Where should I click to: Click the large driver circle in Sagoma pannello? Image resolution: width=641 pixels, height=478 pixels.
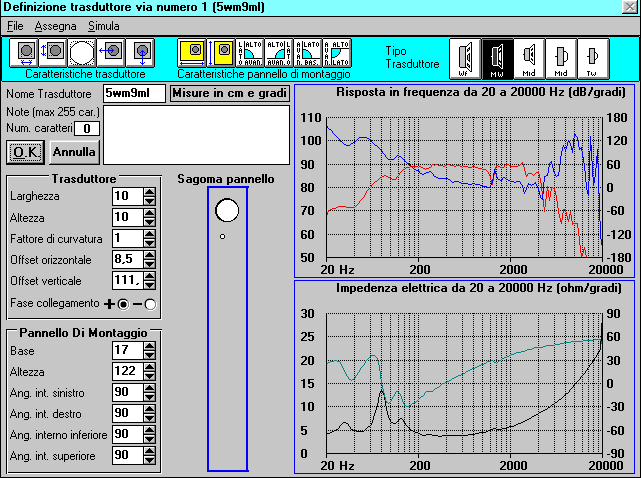click(227, 210)
